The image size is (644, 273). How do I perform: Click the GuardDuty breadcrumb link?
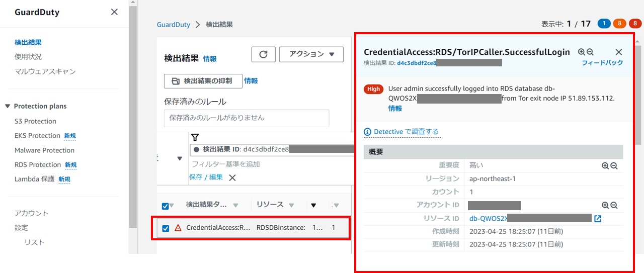tap(174, 24)
